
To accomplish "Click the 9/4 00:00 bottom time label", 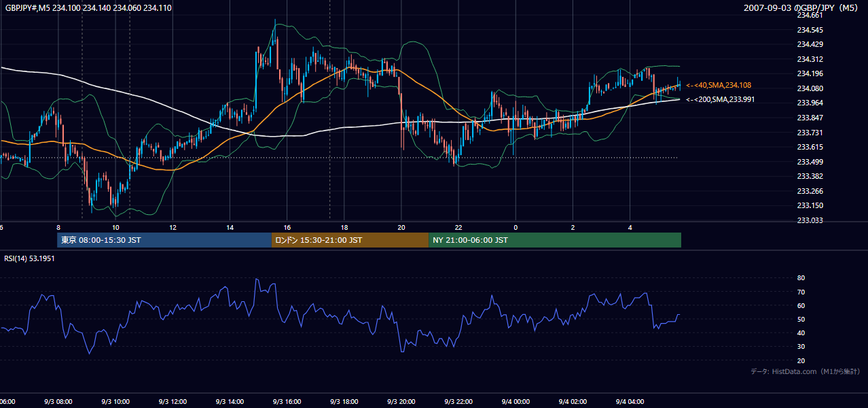I will coord(516,402).
